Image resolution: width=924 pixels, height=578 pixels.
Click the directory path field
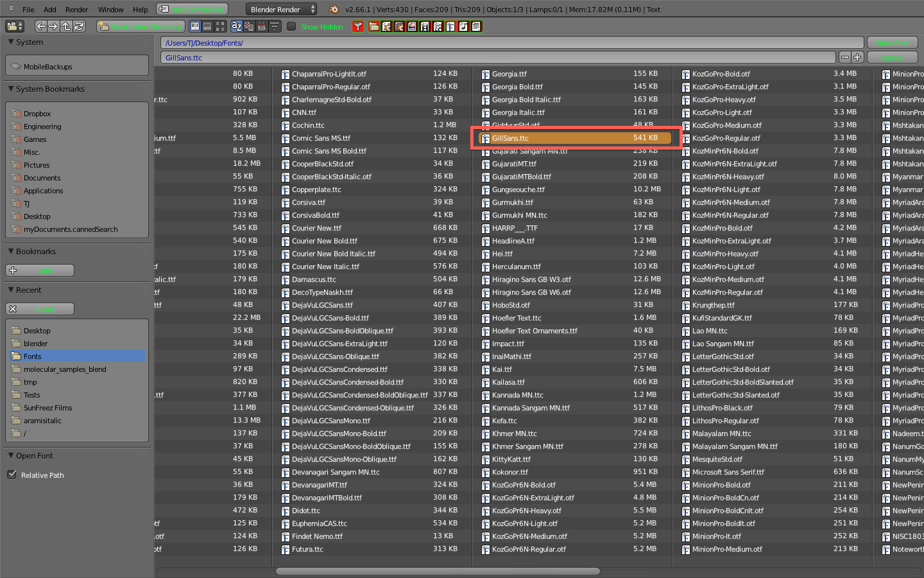pyautogui.click(x=511, y=43)
